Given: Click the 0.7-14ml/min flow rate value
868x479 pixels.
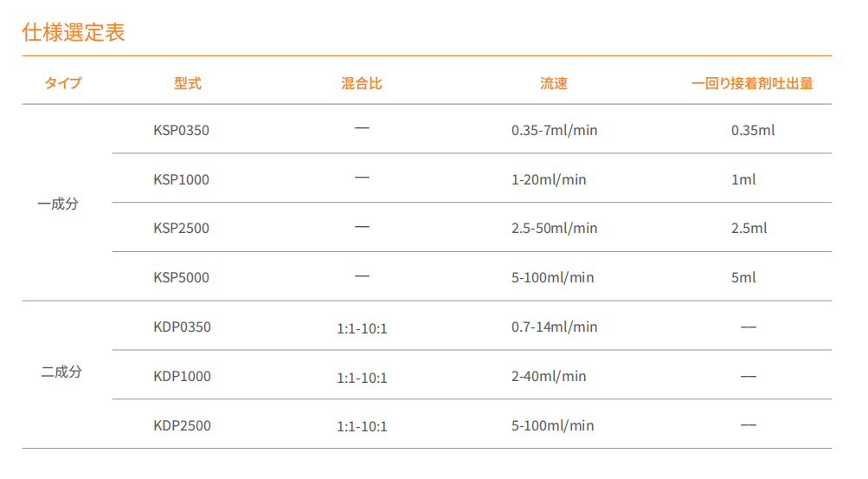Looking at the screenshot, I should [x=554, y=327].
